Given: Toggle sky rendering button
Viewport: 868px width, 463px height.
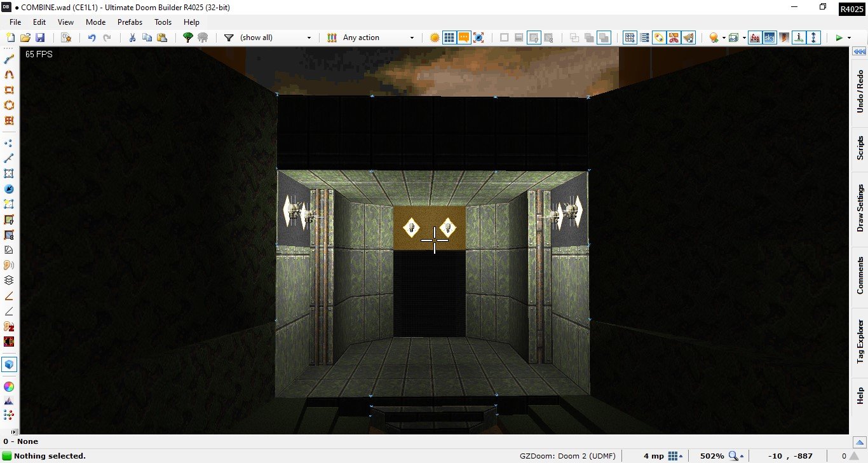Looking at the screenshot, I should click(770, 38).
